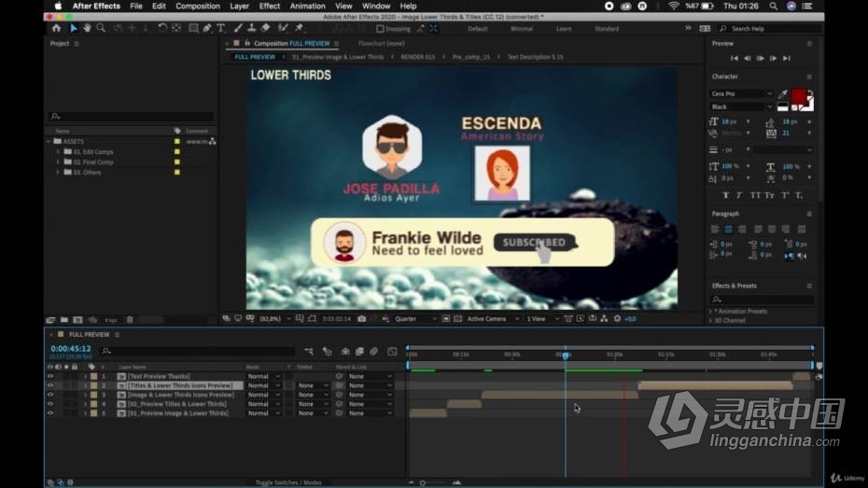Select the Roto Brush tool
Viewport: 868px width, 488px height.
click(x=283, y=28)
